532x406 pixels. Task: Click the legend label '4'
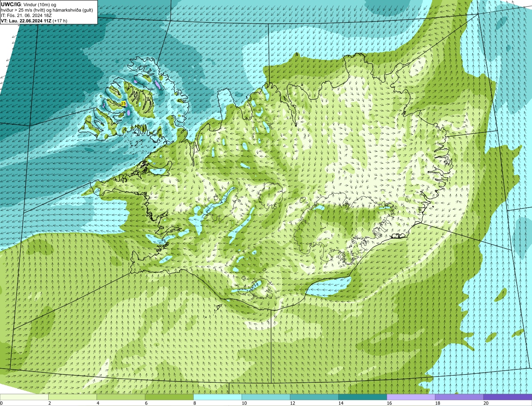98,403
